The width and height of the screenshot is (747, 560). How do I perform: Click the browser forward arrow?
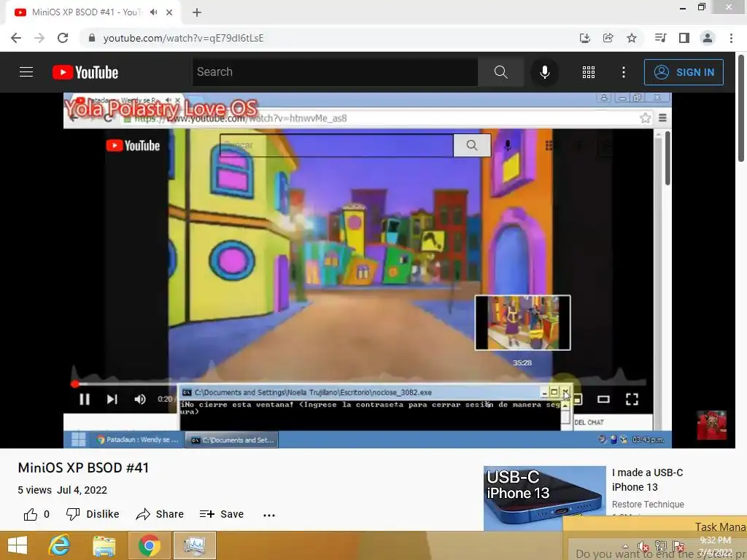click(39, 38)
